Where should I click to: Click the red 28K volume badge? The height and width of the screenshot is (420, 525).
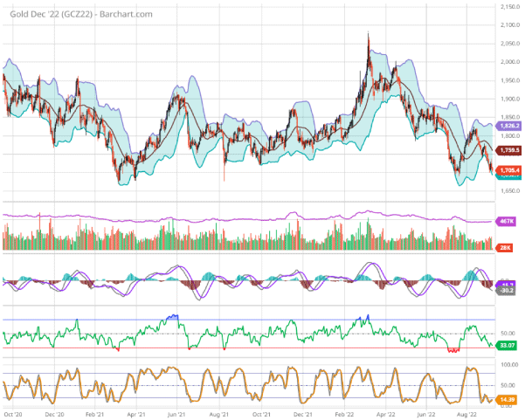click(505, 249)
